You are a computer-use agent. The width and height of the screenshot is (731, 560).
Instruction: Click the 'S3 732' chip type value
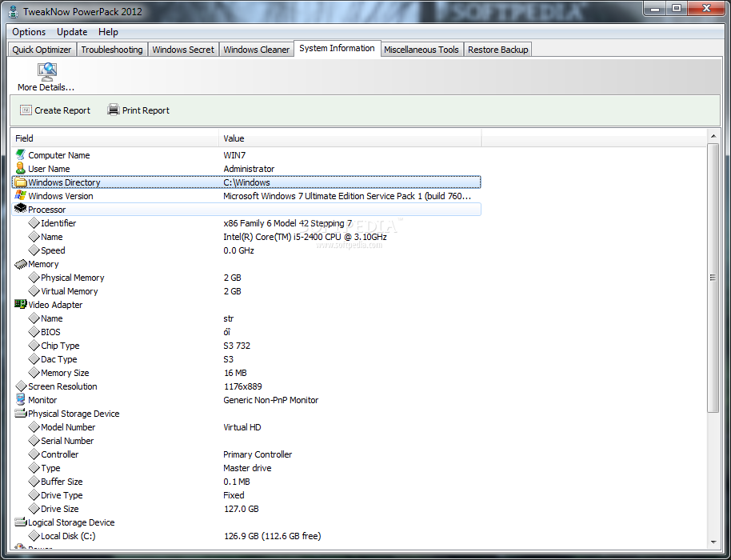click(237, 346)
